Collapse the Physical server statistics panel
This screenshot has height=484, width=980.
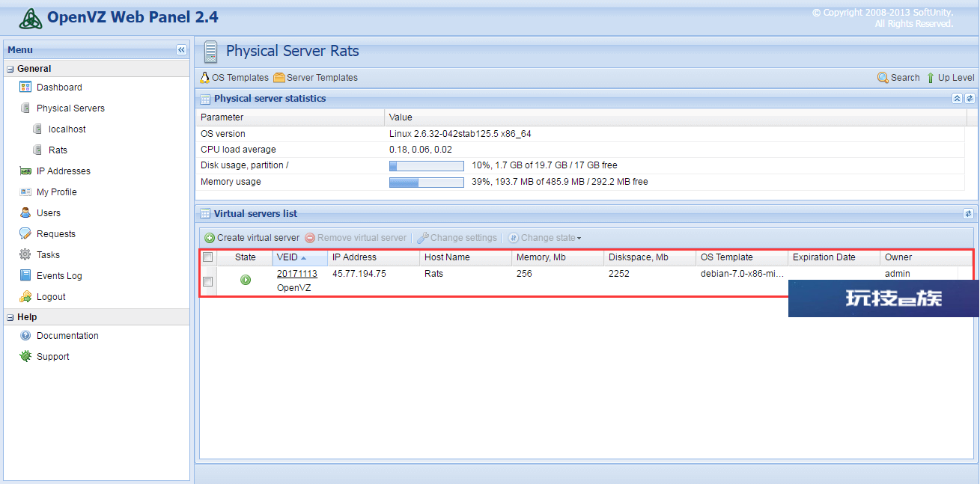[x=957, y=99]
